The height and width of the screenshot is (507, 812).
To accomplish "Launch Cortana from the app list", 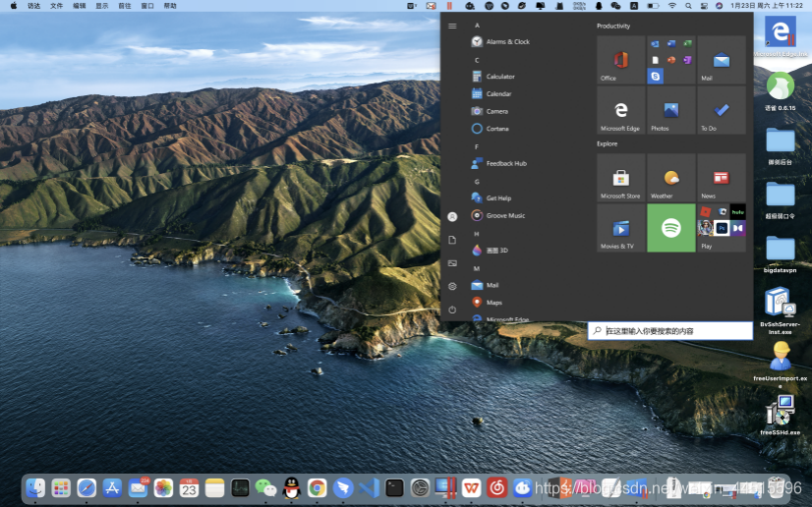I will click(x=491, y=129).
